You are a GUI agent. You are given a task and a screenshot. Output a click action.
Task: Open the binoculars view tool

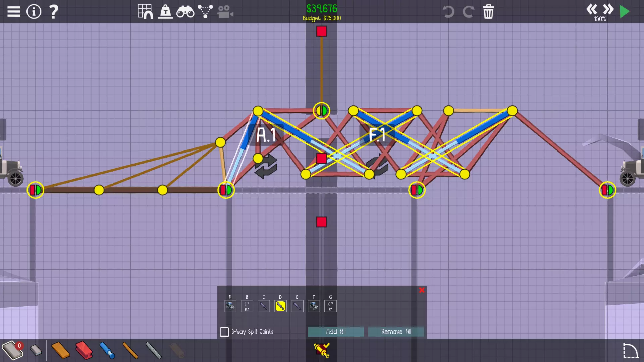coord(185,12)
